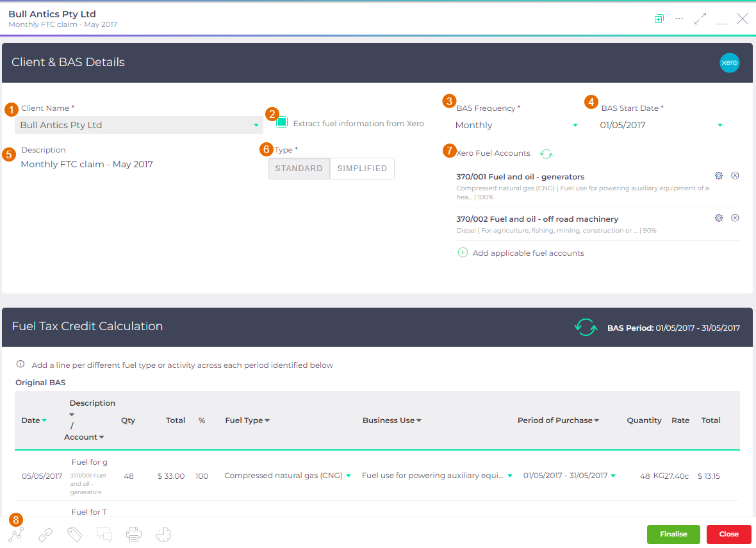The image size is (756, 548).
Task: Click the 05/05/2017 date cell
Action: pyautogui.click(x=42, y=476)
